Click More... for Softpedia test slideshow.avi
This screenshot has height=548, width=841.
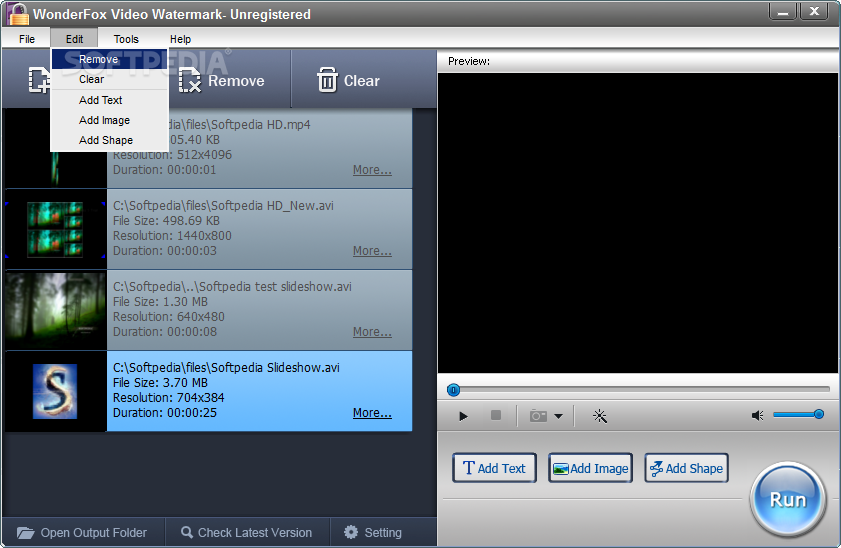372,332
